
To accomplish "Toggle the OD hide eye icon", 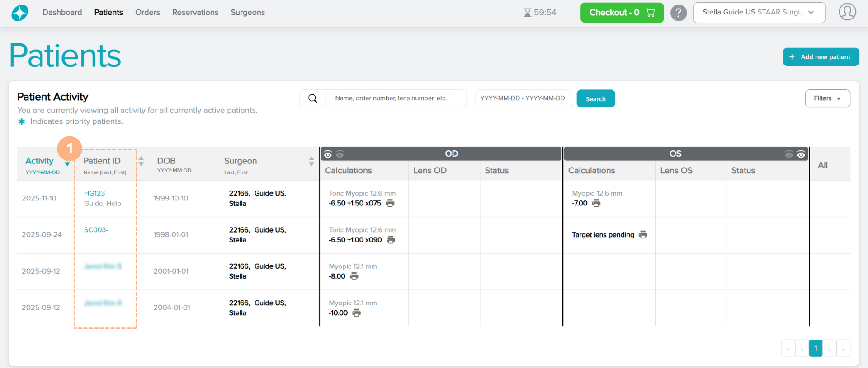I will point(340,154).
